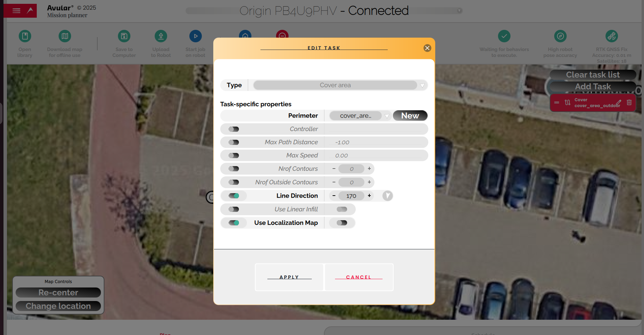Click the Save to Computer icon
This screenshot has width=644, height=335.
(124, 36)
